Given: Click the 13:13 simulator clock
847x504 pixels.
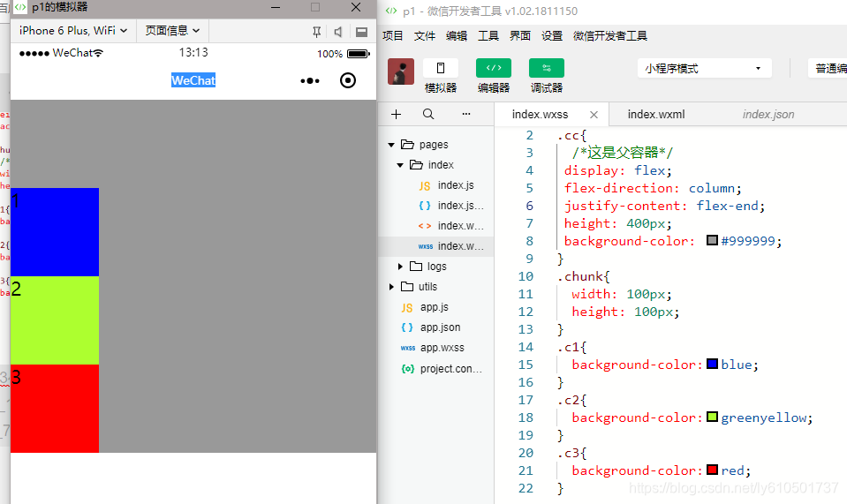Looking at the screenshot, I should pos(193,52).
